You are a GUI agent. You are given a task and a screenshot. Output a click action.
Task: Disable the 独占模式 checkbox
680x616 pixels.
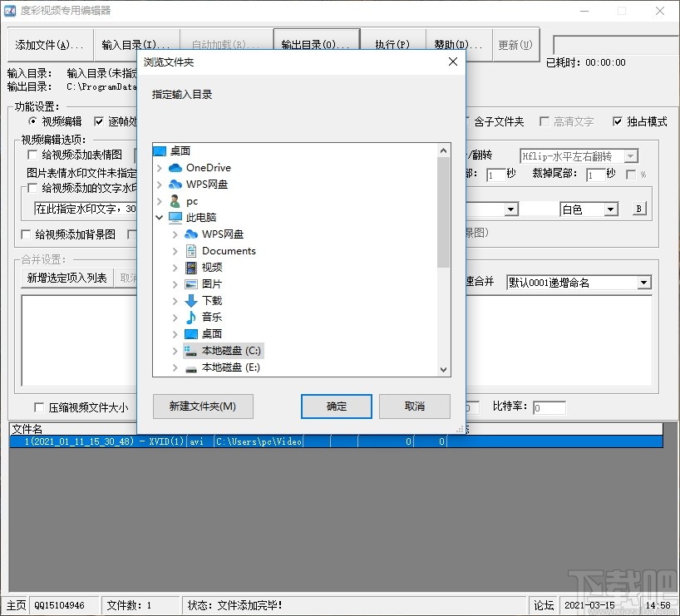(619, 121)
